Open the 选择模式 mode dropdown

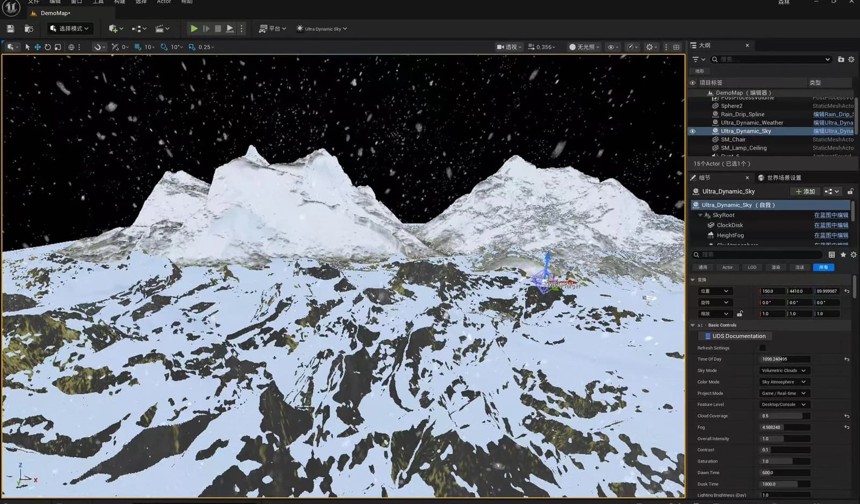coord(70,28)
